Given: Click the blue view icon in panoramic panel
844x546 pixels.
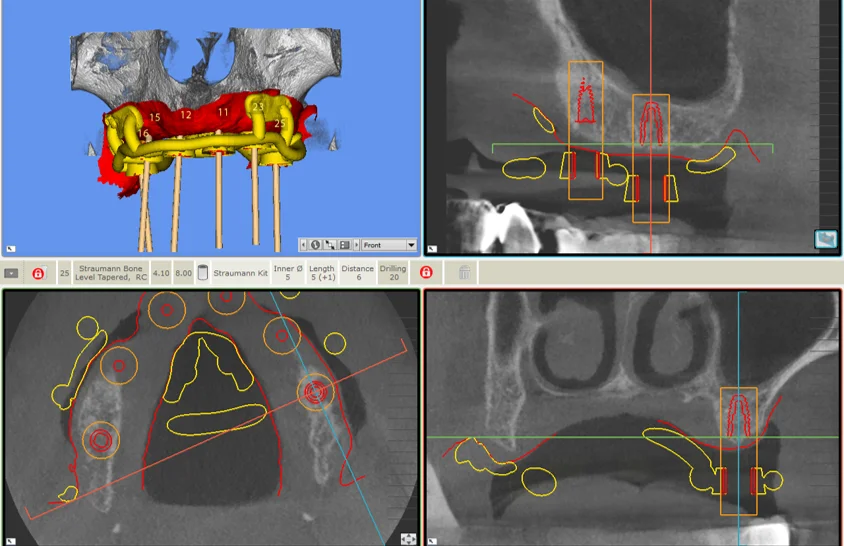Looking at the screenshot, I should click(826, 239).
